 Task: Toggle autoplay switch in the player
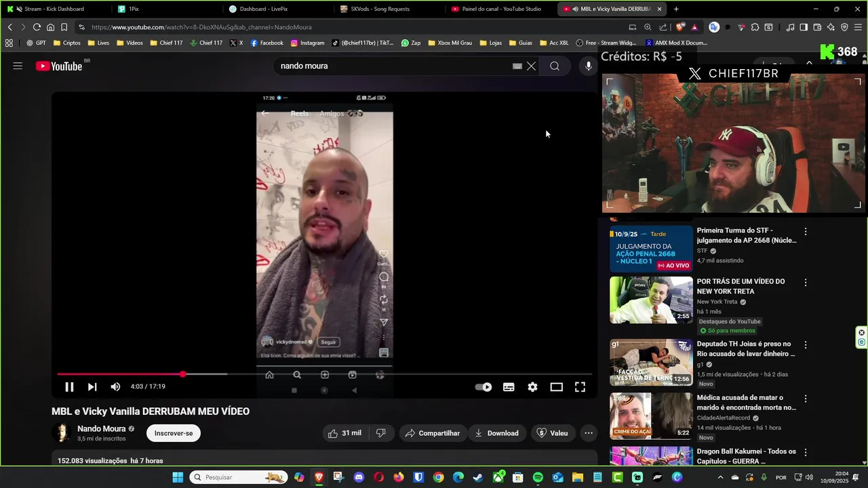[484, 387]
